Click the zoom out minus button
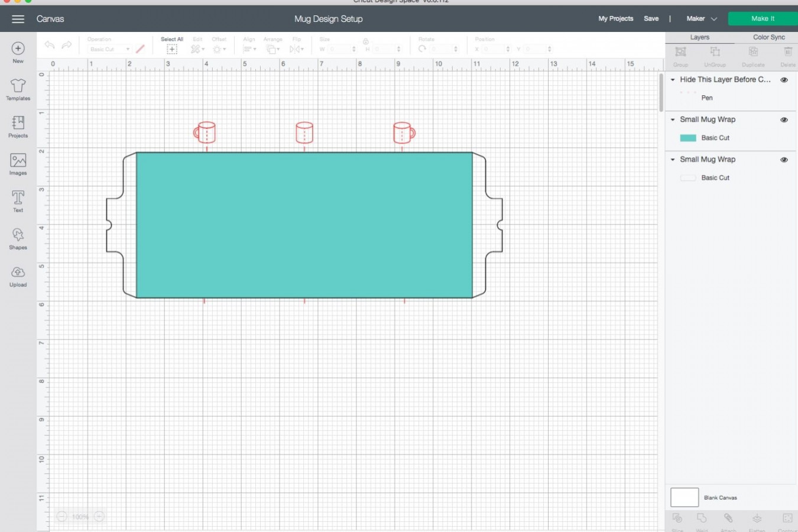The width and height of the screenshot is (798, 532). tap(61, 517)
